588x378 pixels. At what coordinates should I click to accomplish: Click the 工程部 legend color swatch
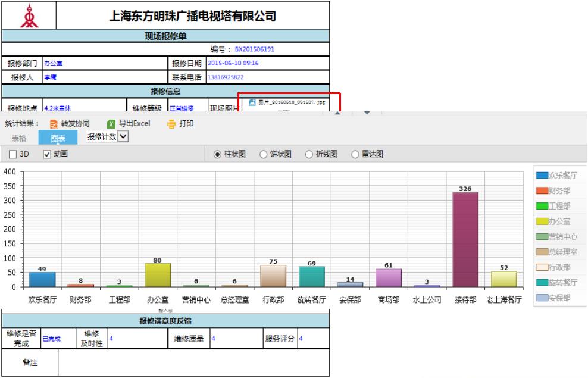point(542,206)
